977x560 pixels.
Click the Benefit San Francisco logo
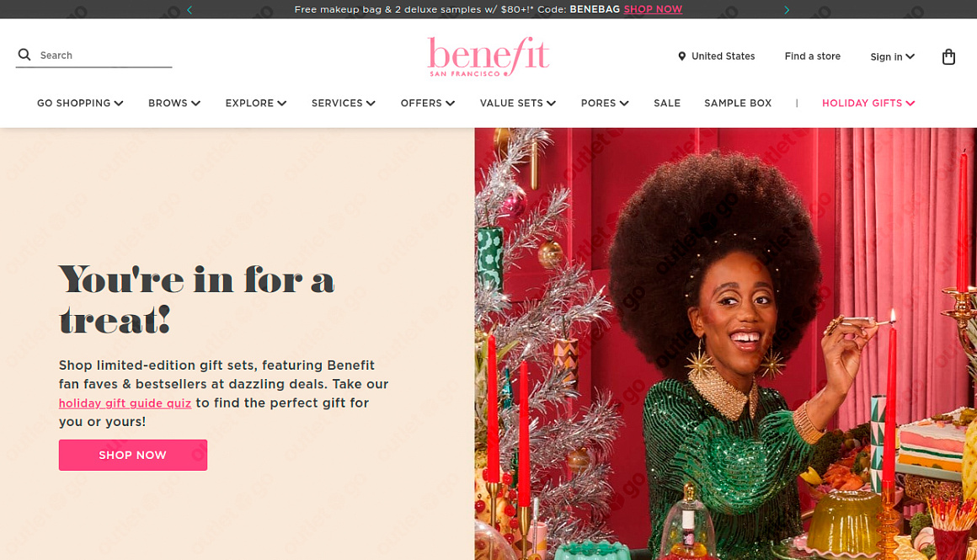click(x=488, y=56)
